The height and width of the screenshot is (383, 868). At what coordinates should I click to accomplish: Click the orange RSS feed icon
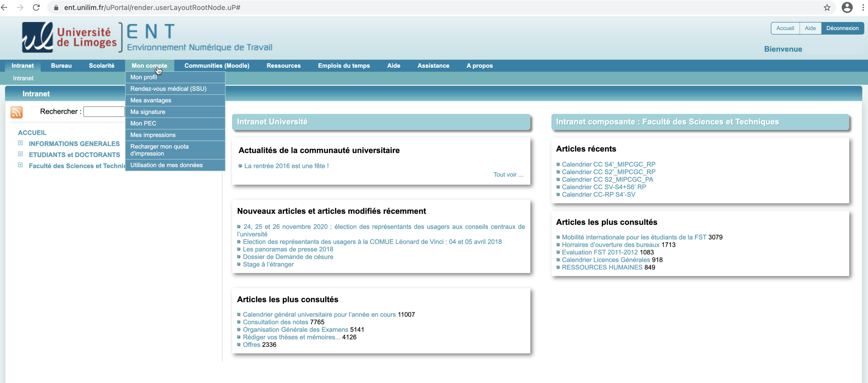coord(16,112)
